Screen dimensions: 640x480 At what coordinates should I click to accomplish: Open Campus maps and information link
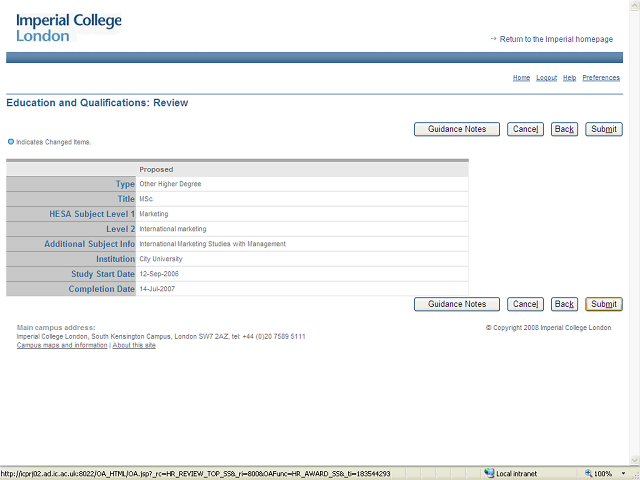point(62,345)
